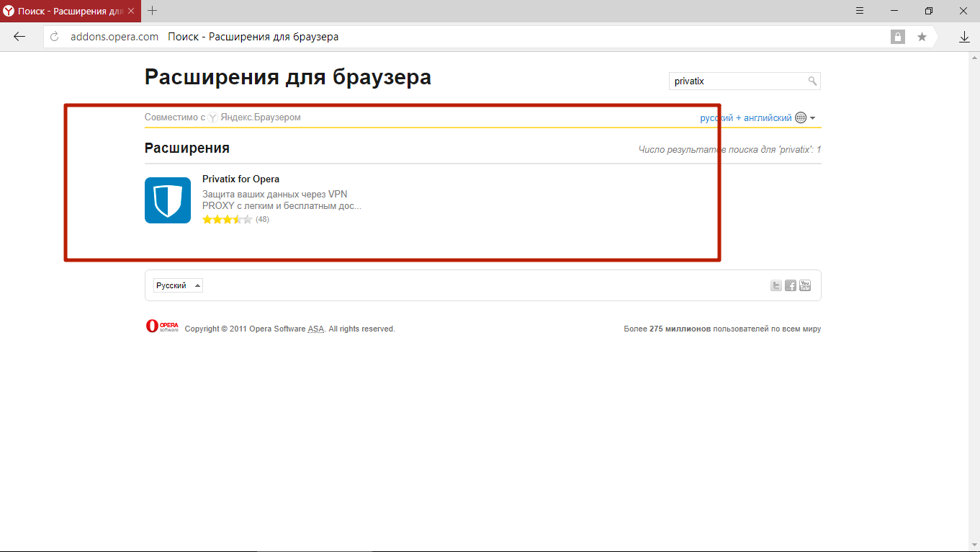Expand the русский + английский language filter
The width and height of the screenshot is (980, 552).
tap(758, 117)
